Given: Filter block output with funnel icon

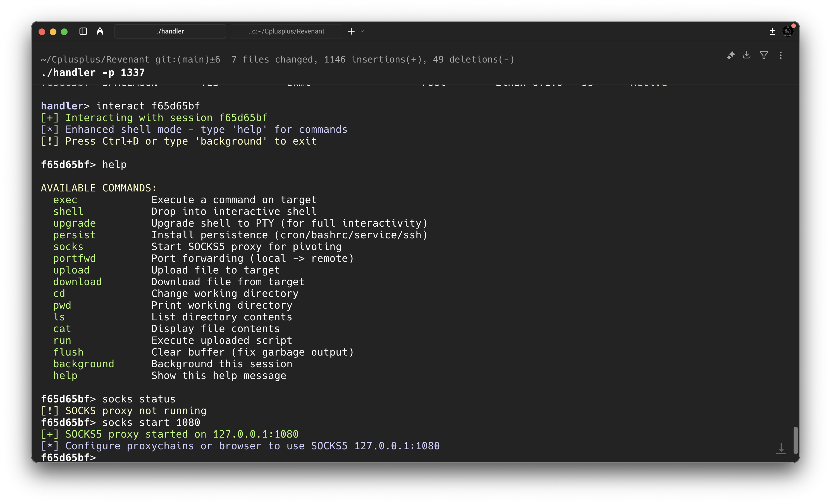Looking at the screenshot, I should click(x=764, y=55).
